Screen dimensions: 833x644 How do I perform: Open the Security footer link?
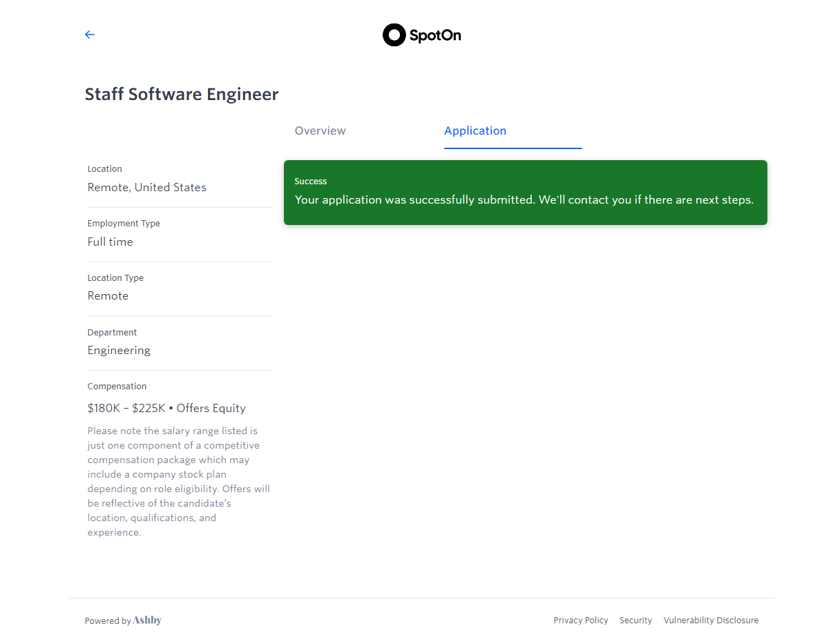pyautogui.click(x=635, y=621)
